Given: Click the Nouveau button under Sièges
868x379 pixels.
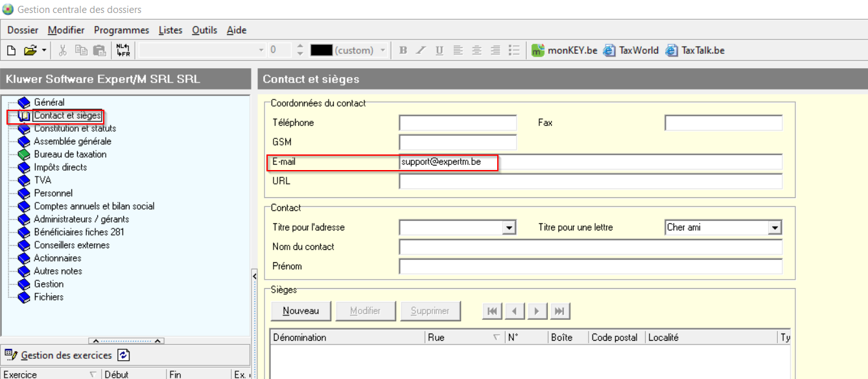Looking at the screenshot, I should 301,312.
